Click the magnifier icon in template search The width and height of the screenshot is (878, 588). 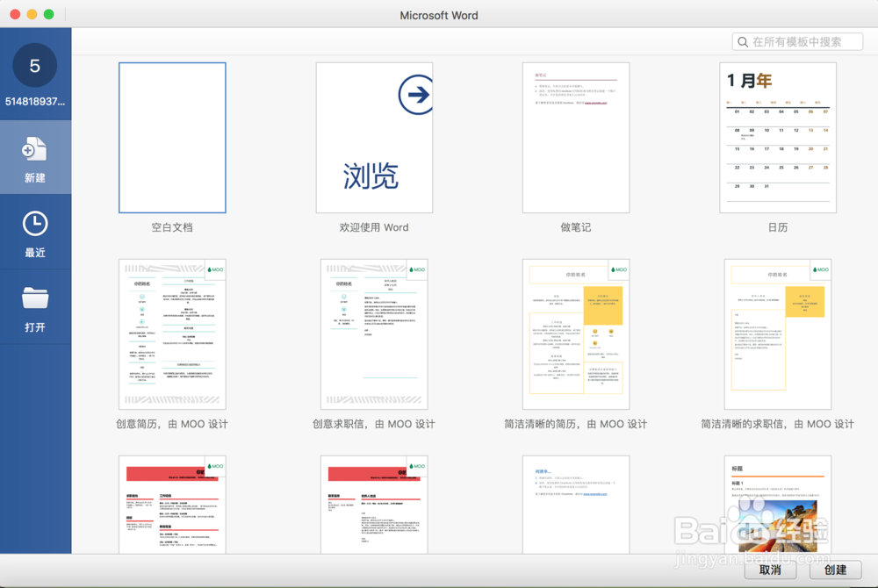tap(743, 42)
